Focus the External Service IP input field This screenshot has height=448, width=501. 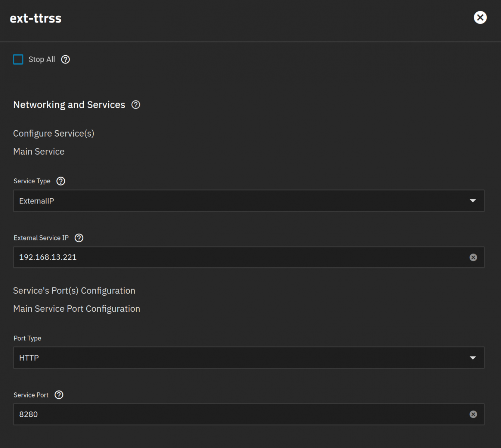pos(239,257)
